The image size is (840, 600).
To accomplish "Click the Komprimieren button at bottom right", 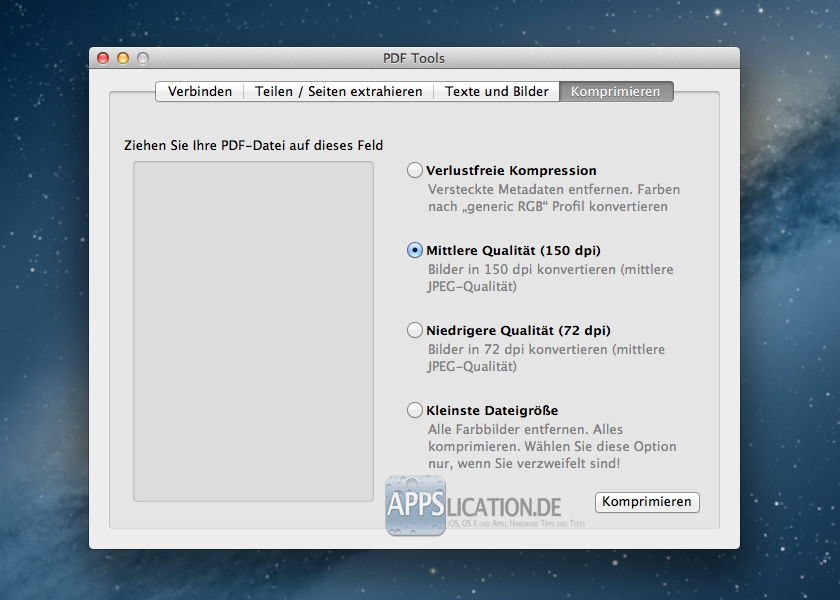I will point(647,502).
